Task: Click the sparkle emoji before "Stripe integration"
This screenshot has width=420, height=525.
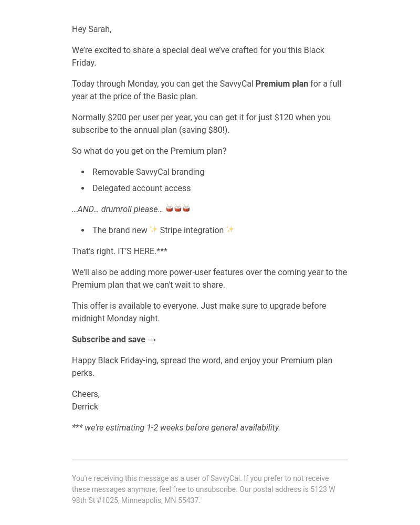Action: (x=153, y=229)
